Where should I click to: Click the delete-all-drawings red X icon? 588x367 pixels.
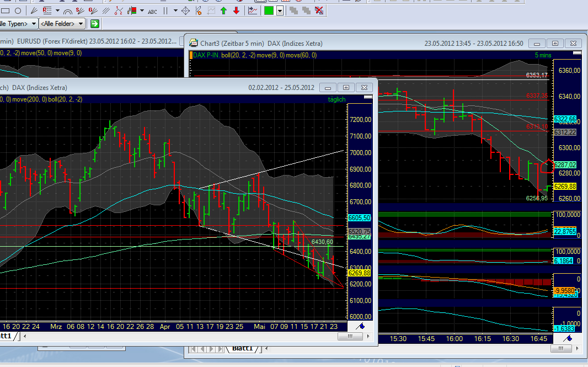click(319, 10)
